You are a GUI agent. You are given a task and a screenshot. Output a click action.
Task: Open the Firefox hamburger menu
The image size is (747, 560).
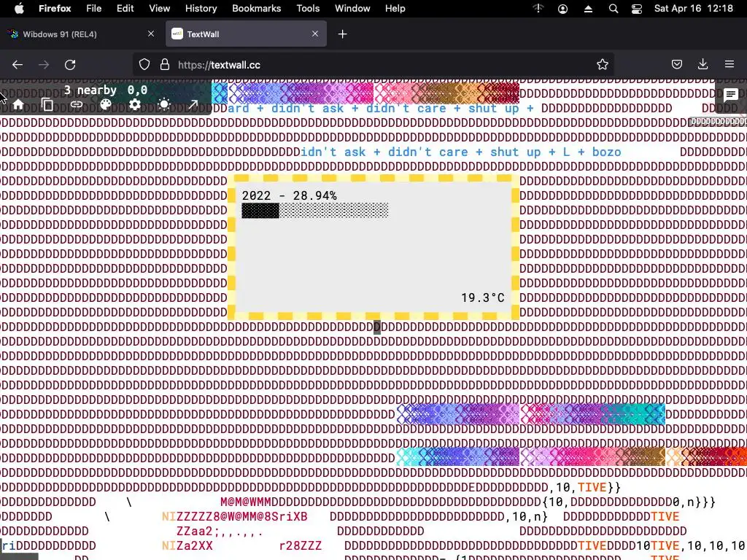click(x=729, y=64)
